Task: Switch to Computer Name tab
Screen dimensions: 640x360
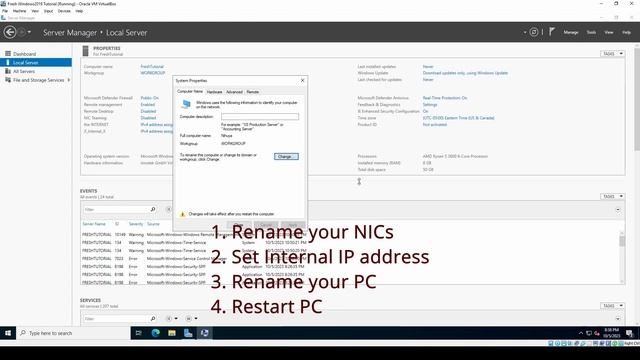Action: pyautogui.click(x=190, y=91)
